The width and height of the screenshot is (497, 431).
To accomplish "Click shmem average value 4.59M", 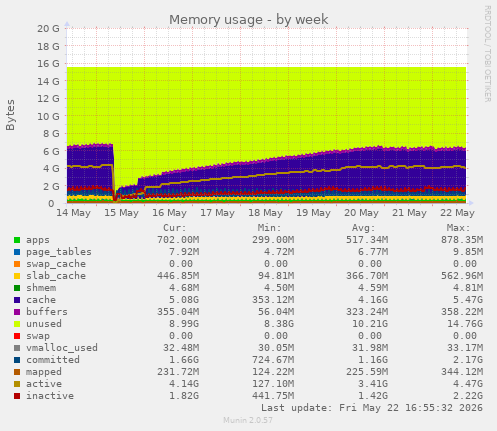I will (373, 288).
